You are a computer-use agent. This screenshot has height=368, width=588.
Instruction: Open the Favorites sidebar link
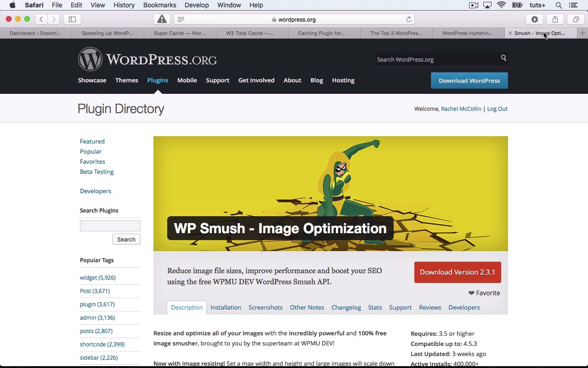(93, 161)
